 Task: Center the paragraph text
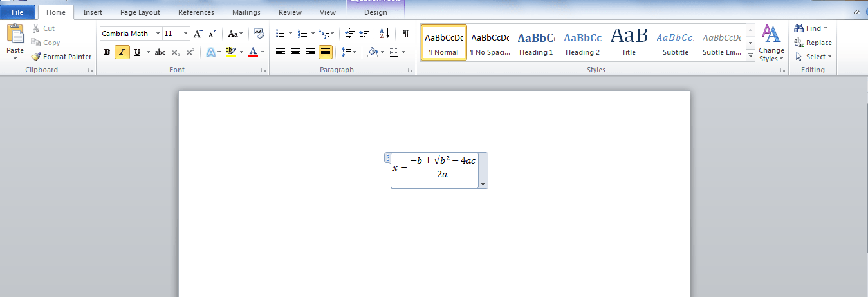pyautogui.click(x=295, y=52)
